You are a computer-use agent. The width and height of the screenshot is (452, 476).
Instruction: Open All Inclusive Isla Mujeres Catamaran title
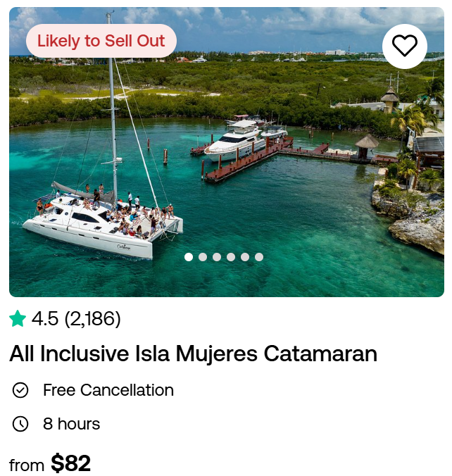[x=193, y=353]
